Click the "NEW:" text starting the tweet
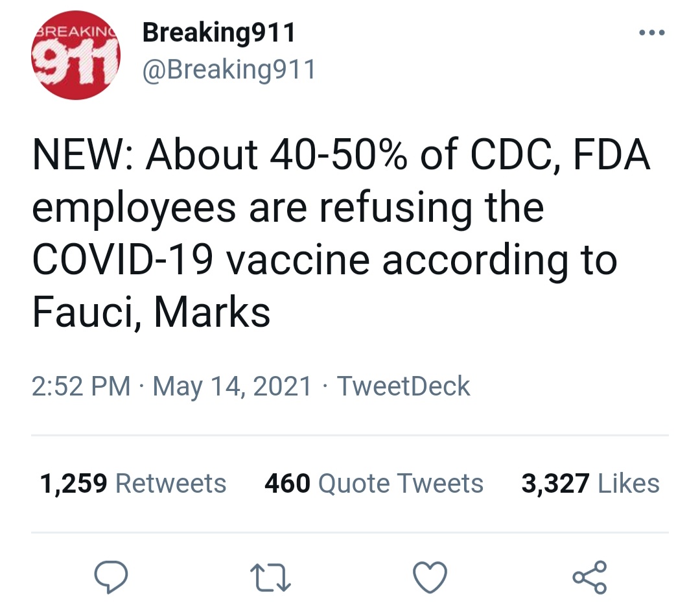The height and width of the screenshot is (614, 700). pyautogui.click(x=83, y=154)
